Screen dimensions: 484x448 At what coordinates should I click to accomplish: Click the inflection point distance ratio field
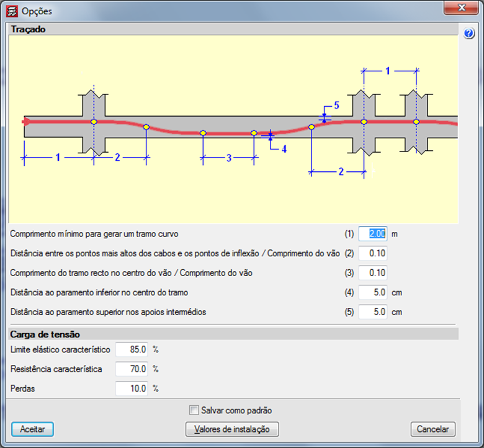(373, 253)
